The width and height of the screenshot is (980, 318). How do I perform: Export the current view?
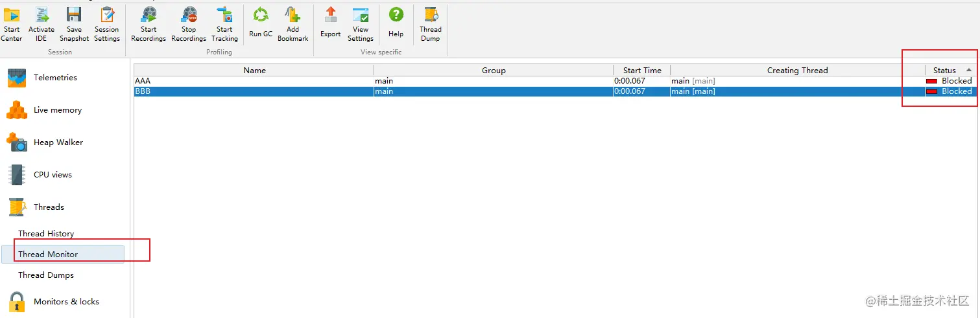tap(331, 23)
